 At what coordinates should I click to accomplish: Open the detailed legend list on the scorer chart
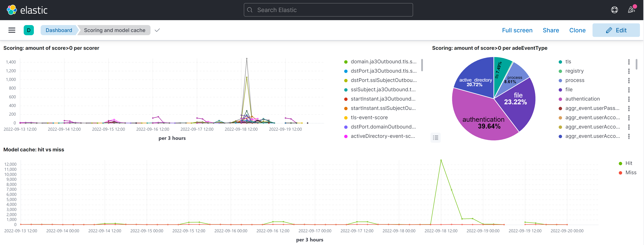(x=435, y=137)
